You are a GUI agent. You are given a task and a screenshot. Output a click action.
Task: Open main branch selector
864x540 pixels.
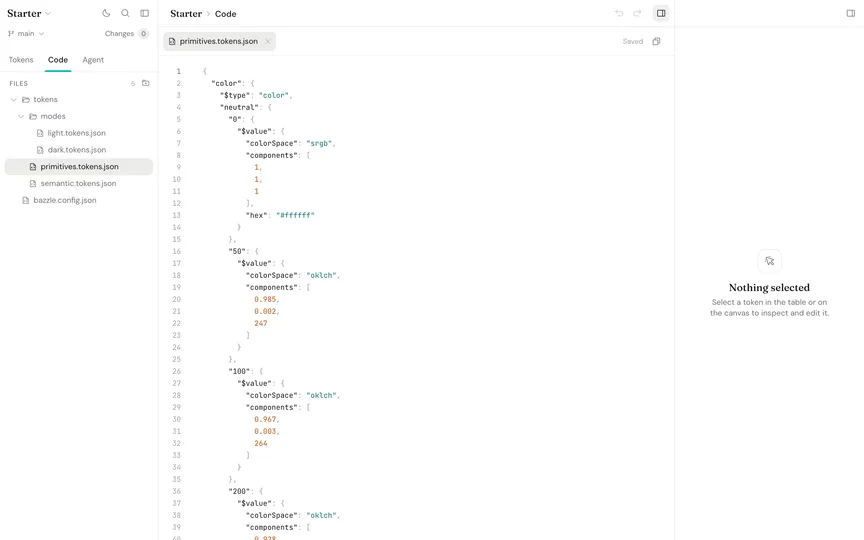tap(26, 34)
